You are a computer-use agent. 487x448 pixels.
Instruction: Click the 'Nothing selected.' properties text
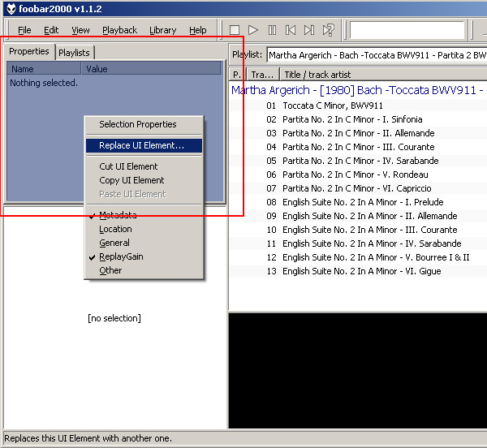[x=44, y=83]
